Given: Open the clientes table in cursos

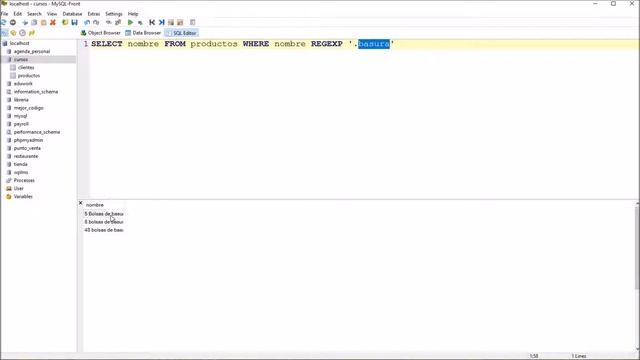Looking at the screenshot, I should coord(26,68).
